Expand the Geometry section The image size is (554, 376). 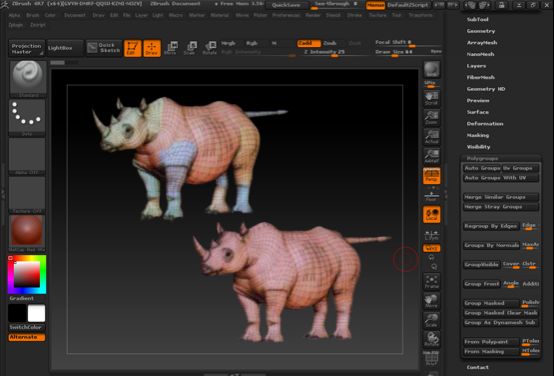pyautogui.click(x=481, y=31)
